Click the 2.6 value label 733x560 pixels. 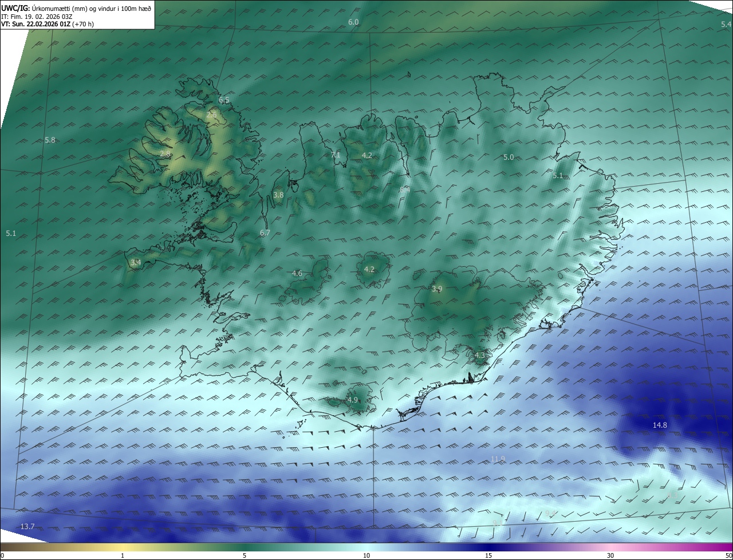(211, 115)
